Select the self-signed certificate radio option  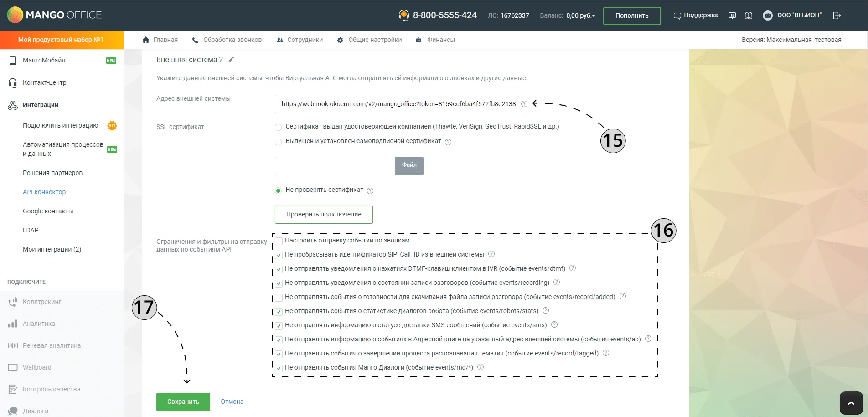[278, 142]
